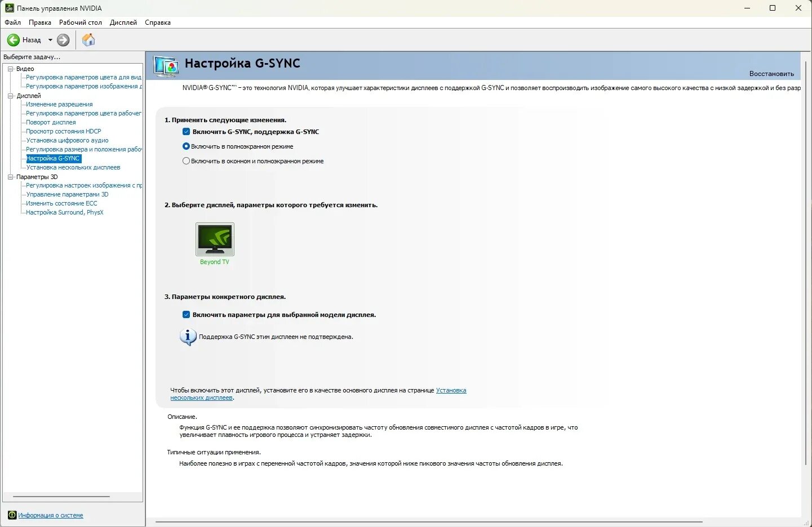Select 'Изменение разрешения' in task tree
This screenshot has width=812, height=527.
click(x=59, y=104)
